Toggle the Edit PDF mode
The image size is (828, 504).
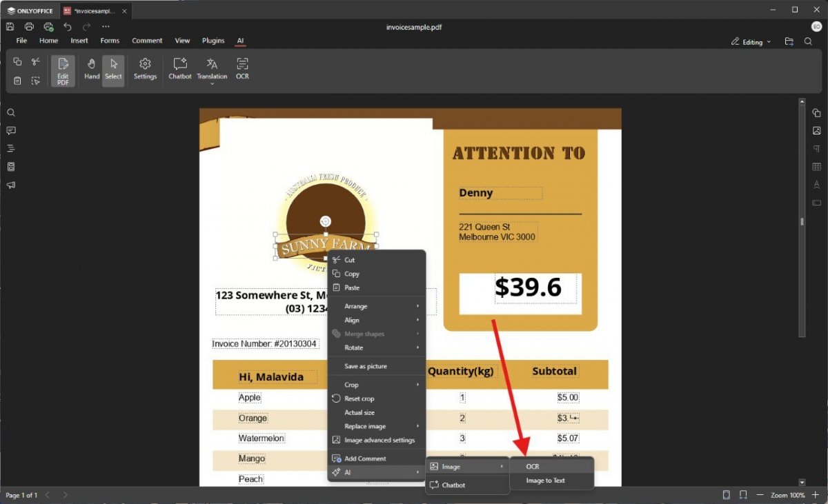click(x=63, y=70)
